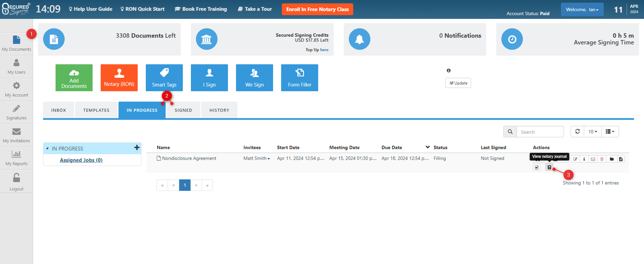The height and width of the screenshot is (264, 644).
Task: Open the list view columns dropdown
Action: pyautogui.click(x=610, y=132)
